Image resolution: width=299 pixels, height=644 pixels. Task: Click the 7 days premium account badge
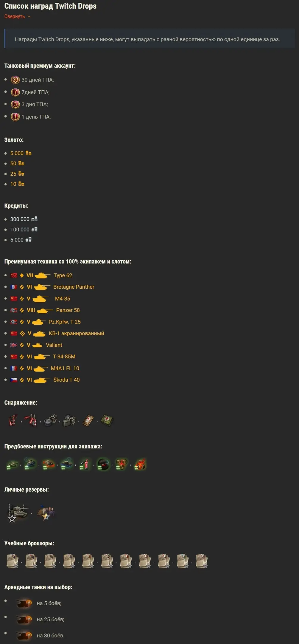pos(15,92)
